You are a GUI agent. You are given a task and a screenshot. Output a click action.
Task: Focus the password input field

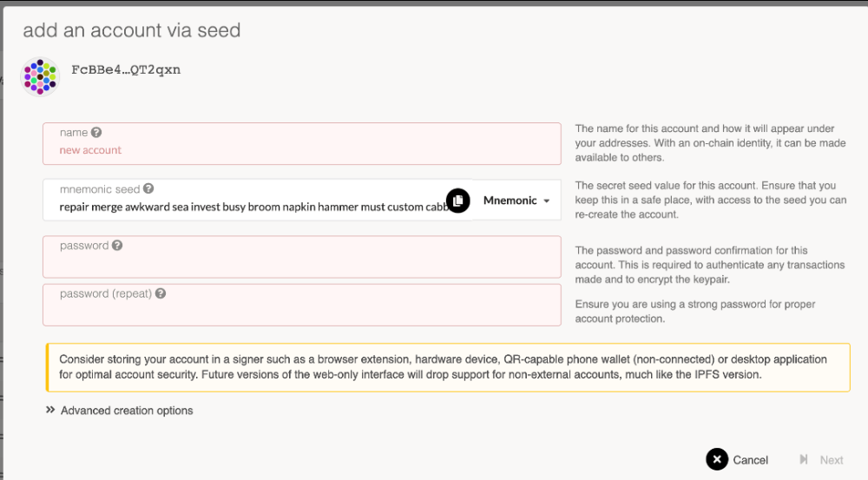tap(302, 257)
